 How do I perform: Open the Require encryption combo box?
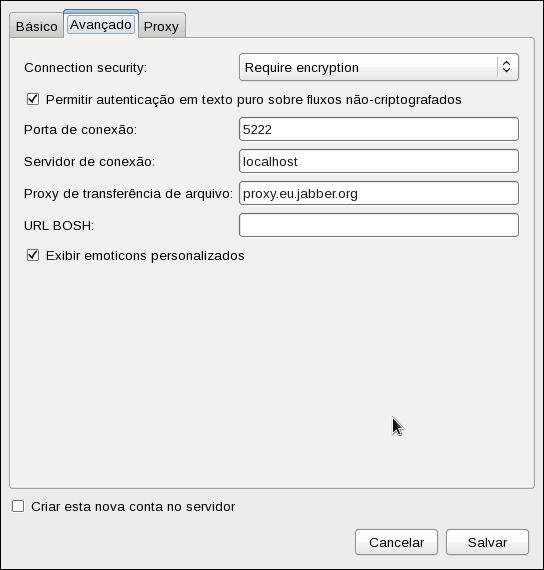pos(379,67)
